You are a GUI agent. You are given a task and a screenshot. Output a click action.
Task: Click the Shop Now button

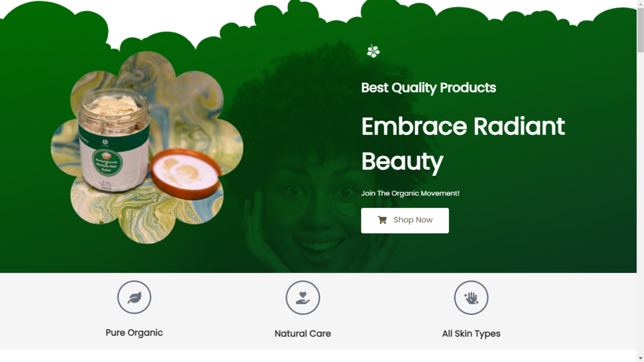click(405, 220)
